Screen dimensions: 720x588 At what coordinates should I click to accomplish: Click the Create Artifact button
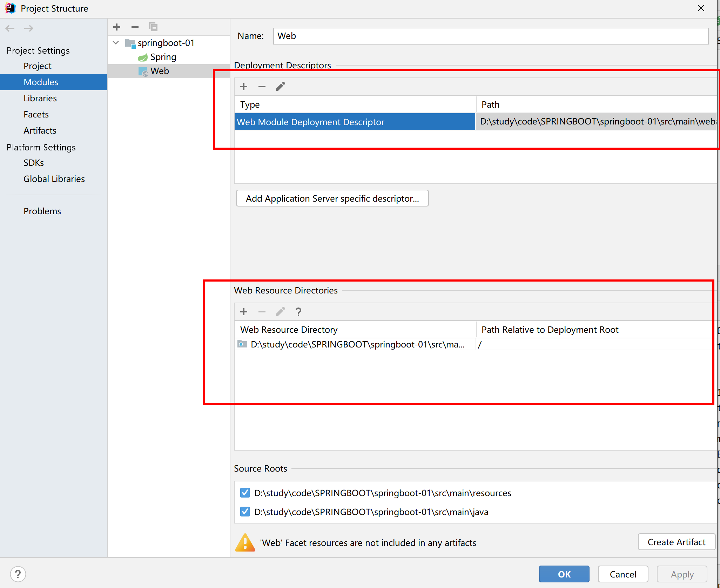coord(676,542)
